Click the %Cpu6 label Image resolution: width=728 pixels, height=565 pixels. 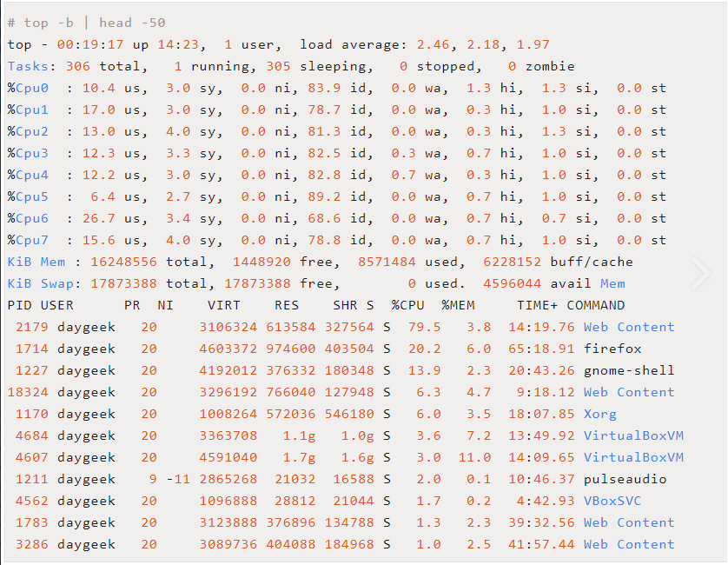coord(28,219)
